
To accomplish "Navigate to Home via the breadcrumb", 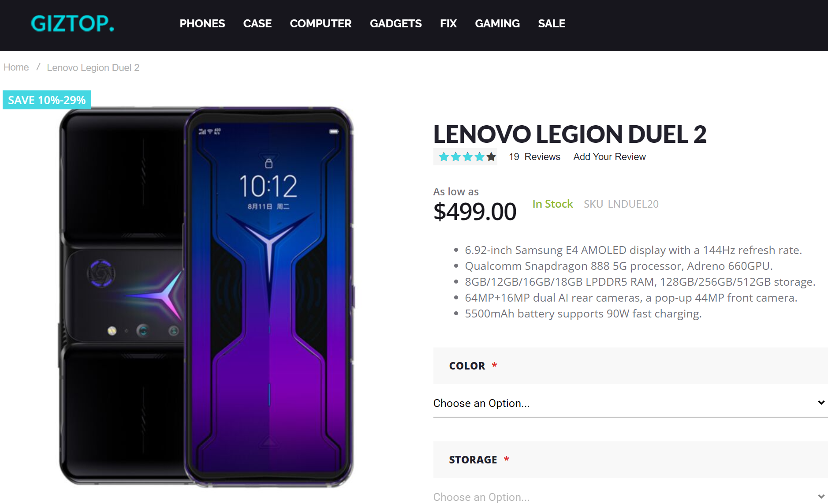I will coord(16,67).
